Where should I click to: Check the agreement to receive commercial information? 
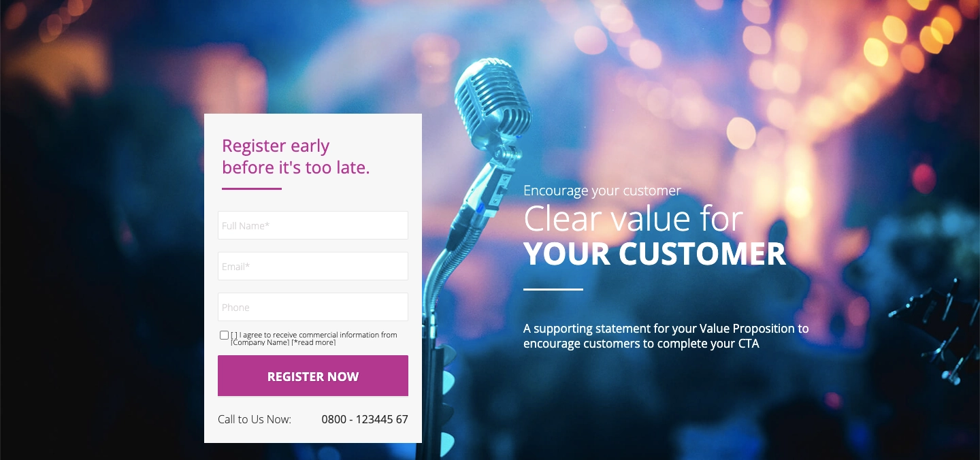pyautogui.click(x=224, y=335)
